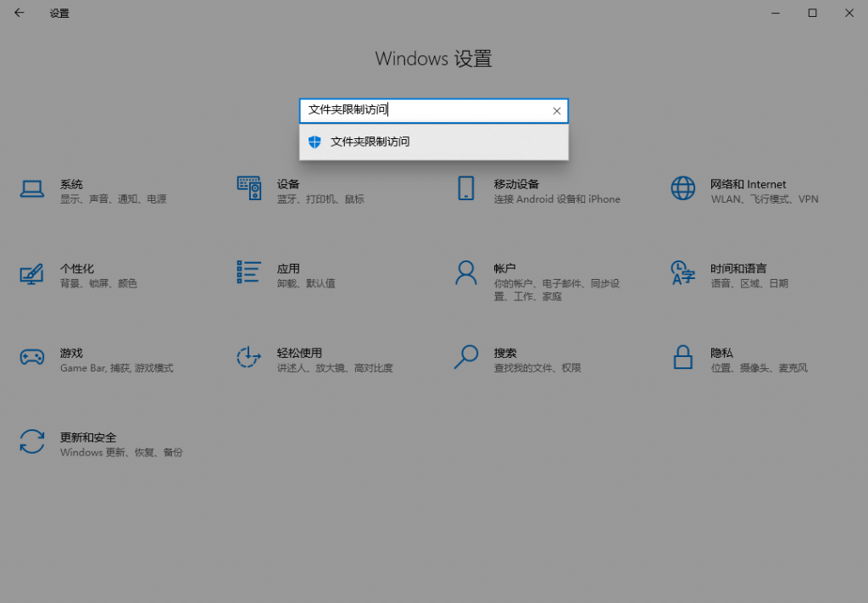Click text 显示、声音、通知、电源
Viewport: 868px width, 603px height.
114,199
